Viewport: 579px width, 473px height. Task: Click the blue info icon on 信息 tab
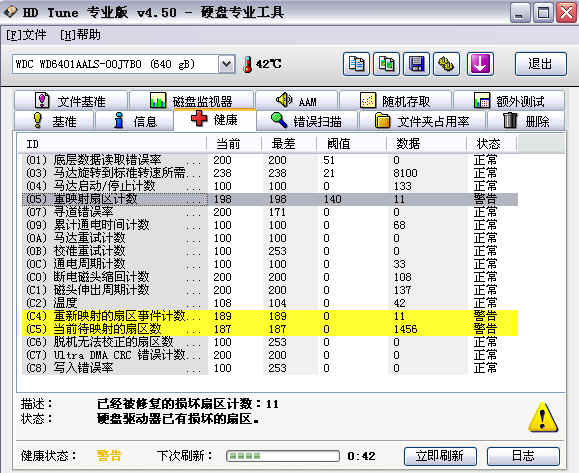point(119,120)
